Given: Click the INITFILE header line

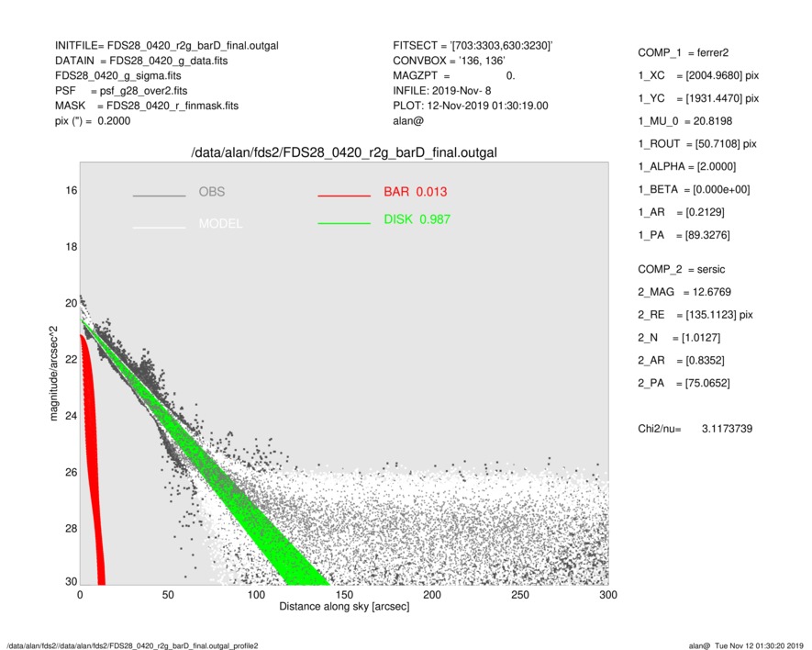Looking at the screenshot, I should pyautogui.click(x=167, y=46).
